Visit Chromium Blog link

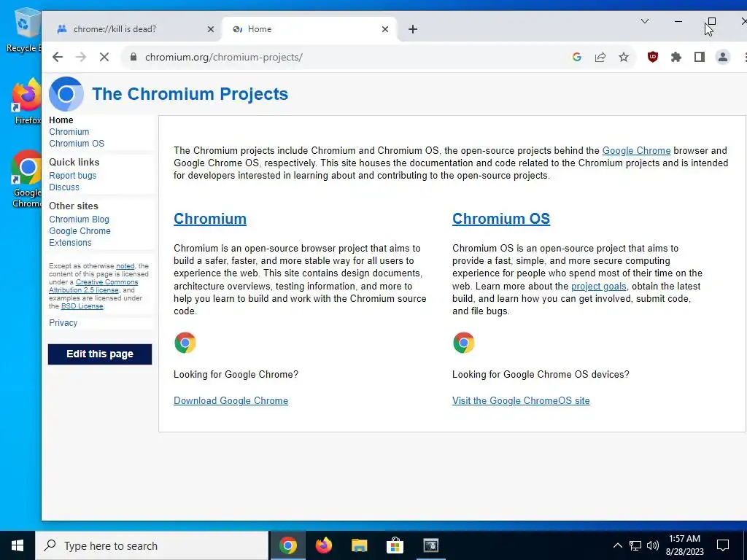[79, 219]
